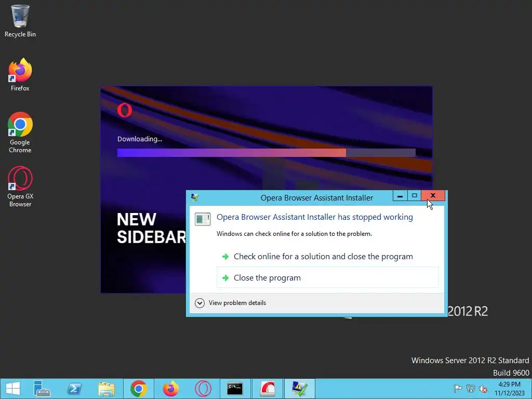Click the program icon beside stopped working message
The image size is (532, 399).
click(x=203, y=219)
